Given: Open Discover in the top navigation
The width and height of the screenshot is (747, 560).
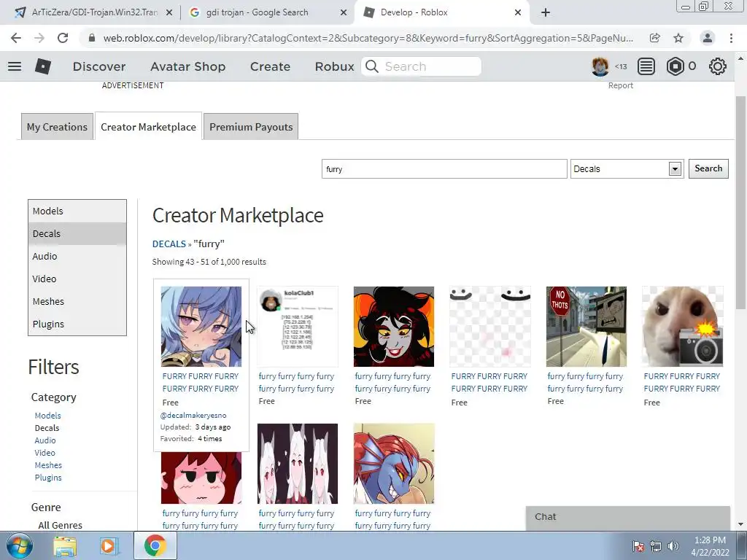Looking at the screenshot, I should click(99, 66).
